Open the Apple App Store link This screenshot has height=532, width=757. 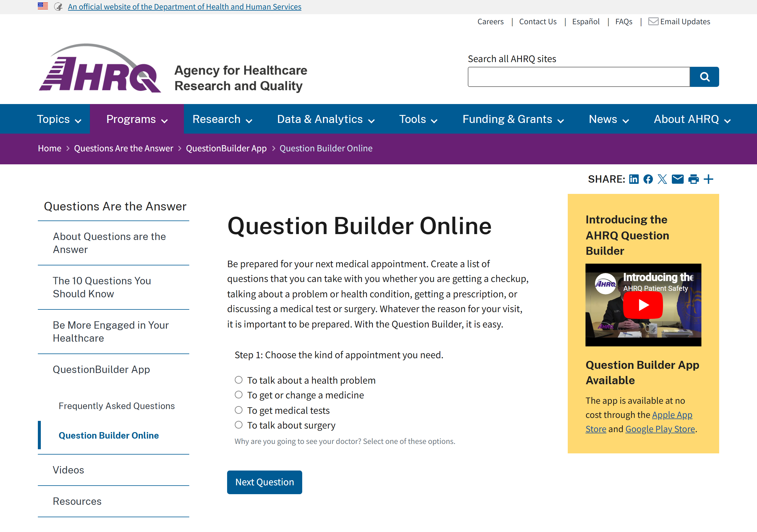(672, 415)
